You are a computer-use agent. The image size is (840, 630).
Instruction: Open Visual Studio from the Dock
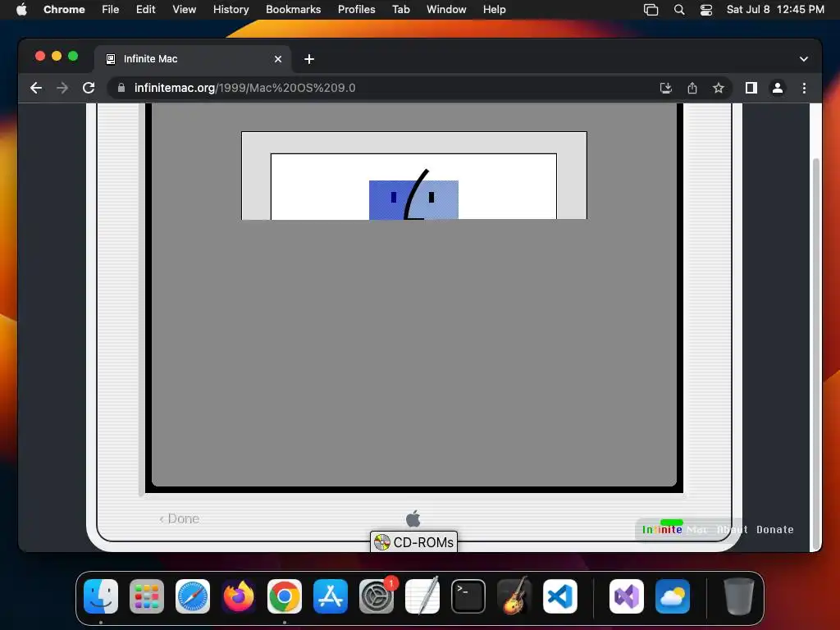tap(627, 596)
